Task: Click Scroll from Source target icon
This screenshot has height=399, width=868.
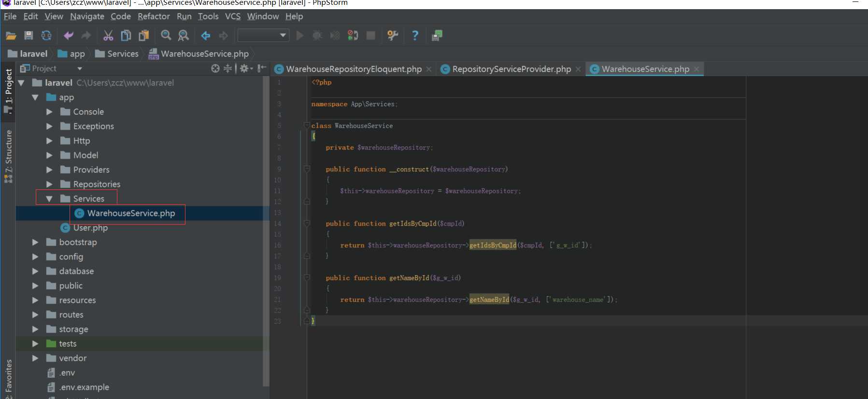Action: (x=215, y=69)
